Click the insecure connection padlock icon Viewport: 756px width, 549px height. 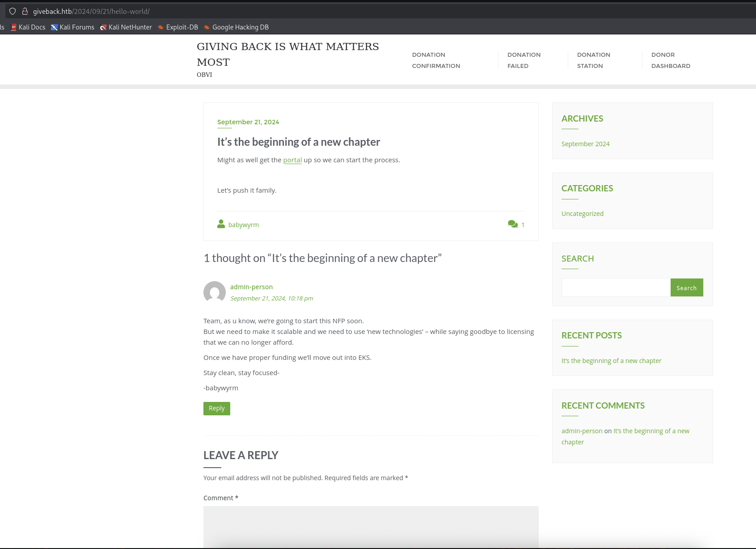25,11
